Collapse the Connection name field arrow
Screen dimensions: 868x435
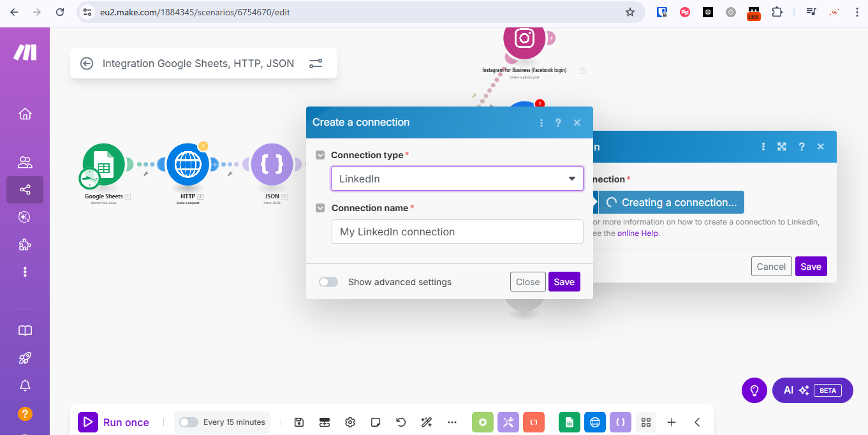(x=320, y=208)
